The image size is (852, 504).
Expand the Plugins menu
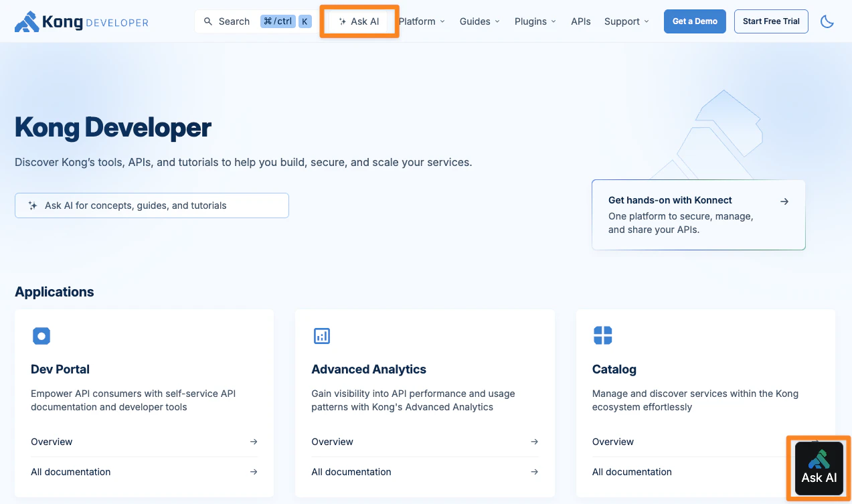click(535, 21)
